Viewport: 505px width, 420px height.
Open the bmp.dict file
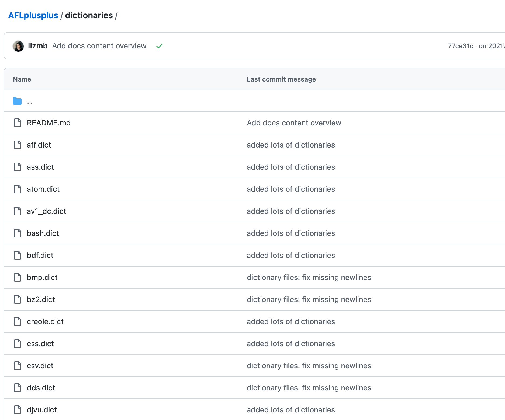coord(42,277)
